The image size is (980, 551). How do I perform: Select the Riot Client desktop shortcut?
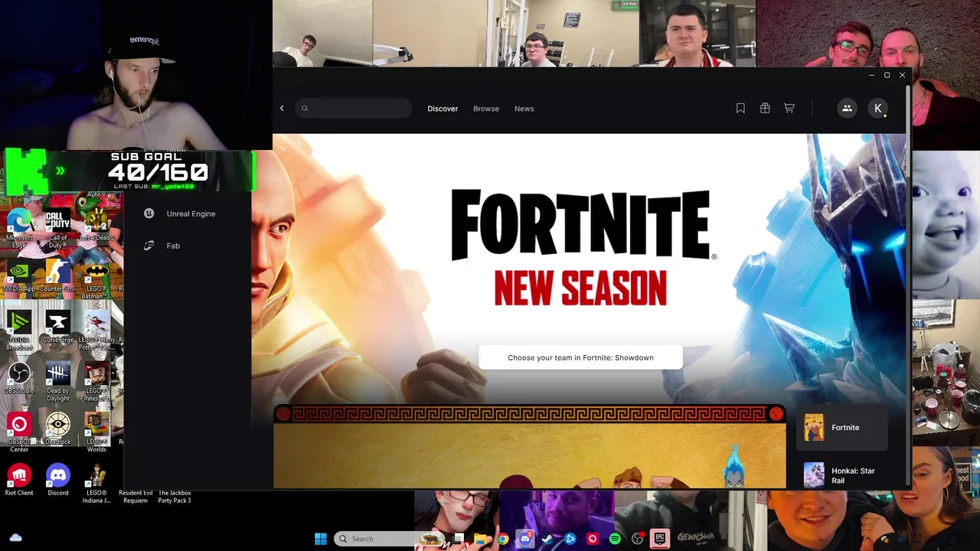pyautogui.click(x=18, y=481)
